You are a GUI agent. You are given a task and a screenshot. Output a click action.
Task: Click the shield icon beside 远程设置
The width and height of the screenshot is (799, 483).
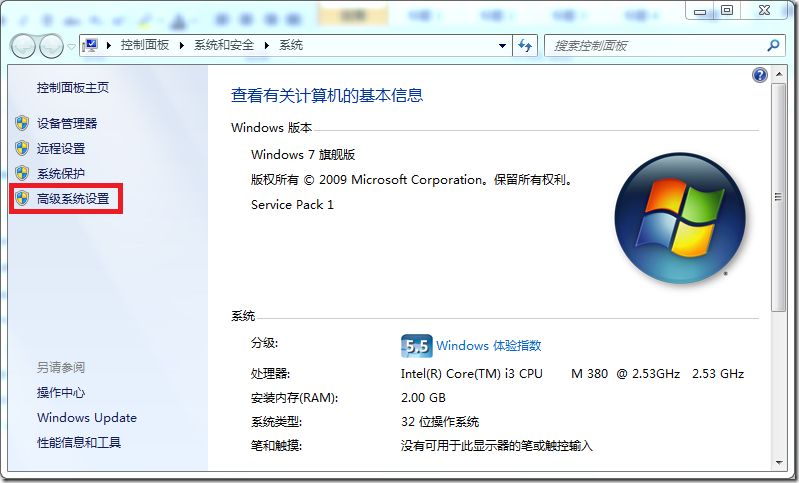point(22,148)
